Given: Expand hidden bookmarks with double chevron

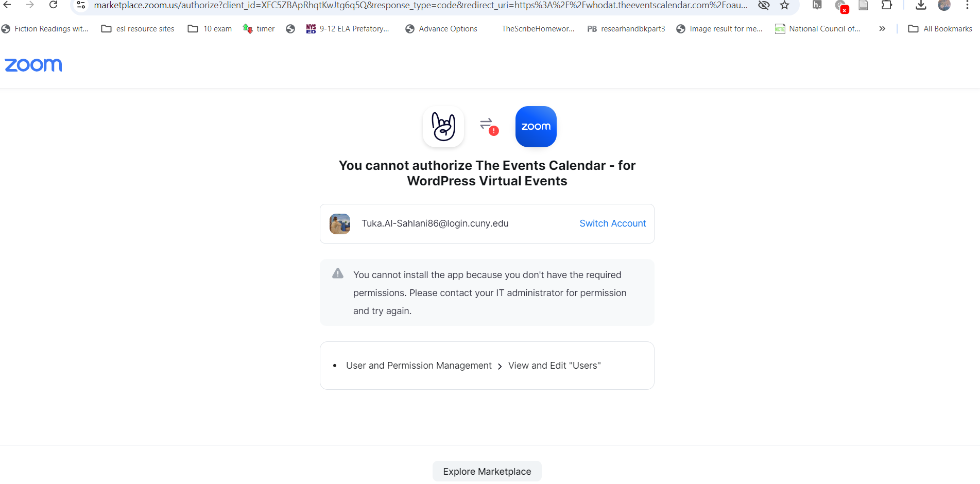Looking at the screenshot, I should click(882, 29).
